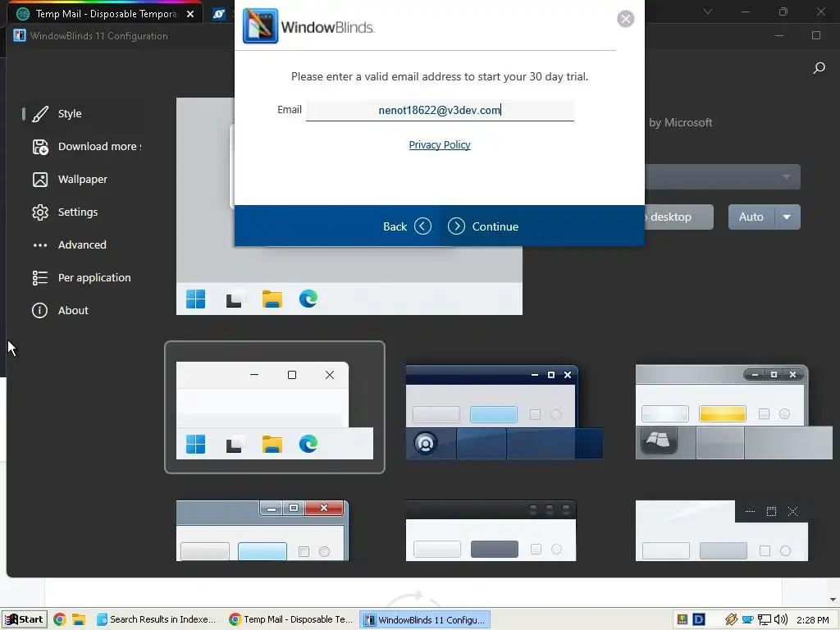
Task: Click the network tray icon
Action: point(765,620)
